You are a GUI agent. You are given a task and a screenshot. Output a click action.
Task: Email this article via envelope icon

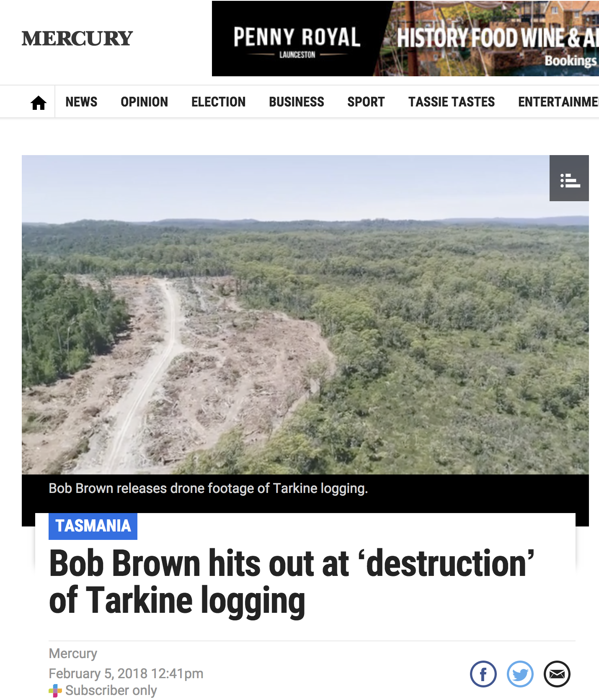click(x=557, y=674)
